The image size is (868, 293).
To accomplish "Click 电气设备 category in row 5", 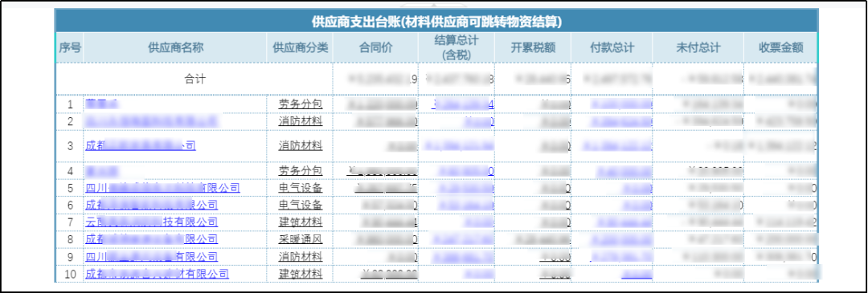I will click(x=301, y=189).
